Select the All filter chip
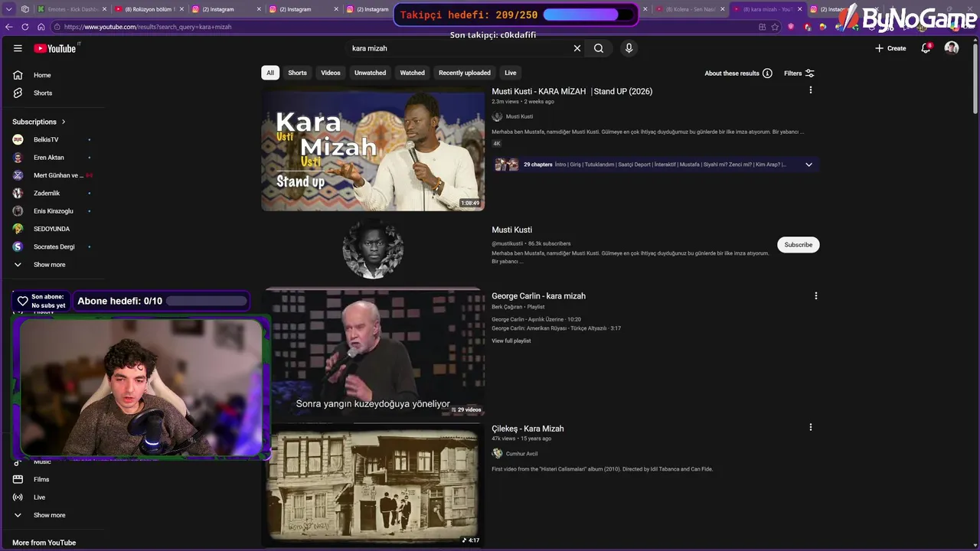 point(269,73)
